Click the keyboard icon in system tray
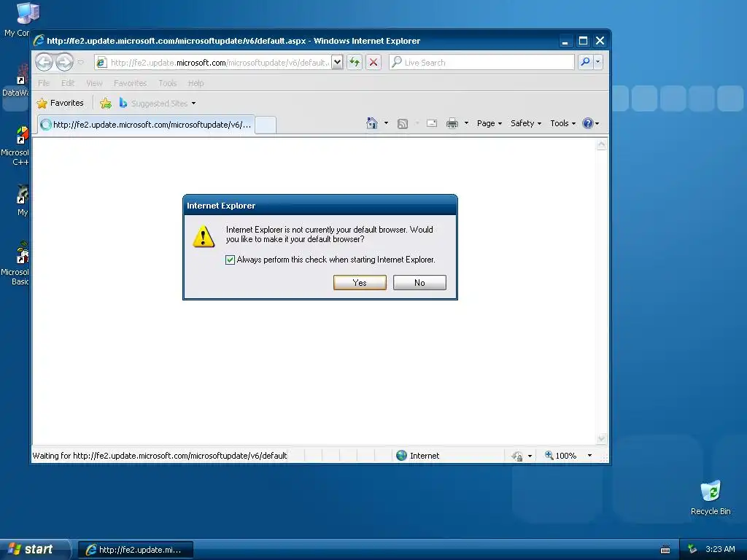Screen dimensions: 747x560 coord(665,550)
